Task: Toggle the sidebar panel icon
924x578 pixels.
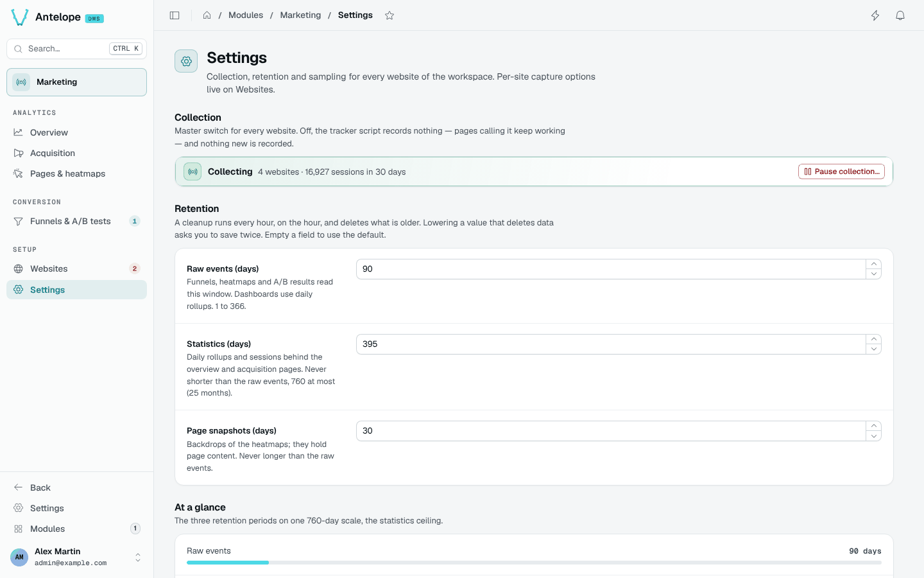Action: click(175, 15)
